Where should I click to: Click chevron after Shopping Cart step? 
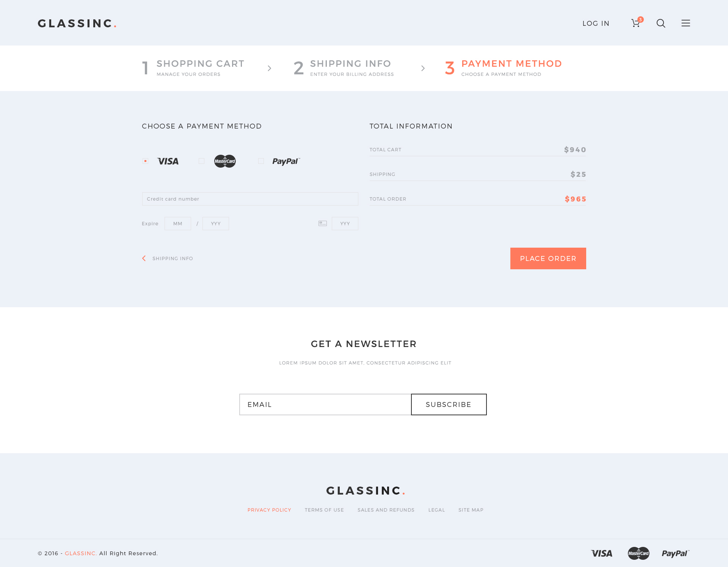click(270, 68)
